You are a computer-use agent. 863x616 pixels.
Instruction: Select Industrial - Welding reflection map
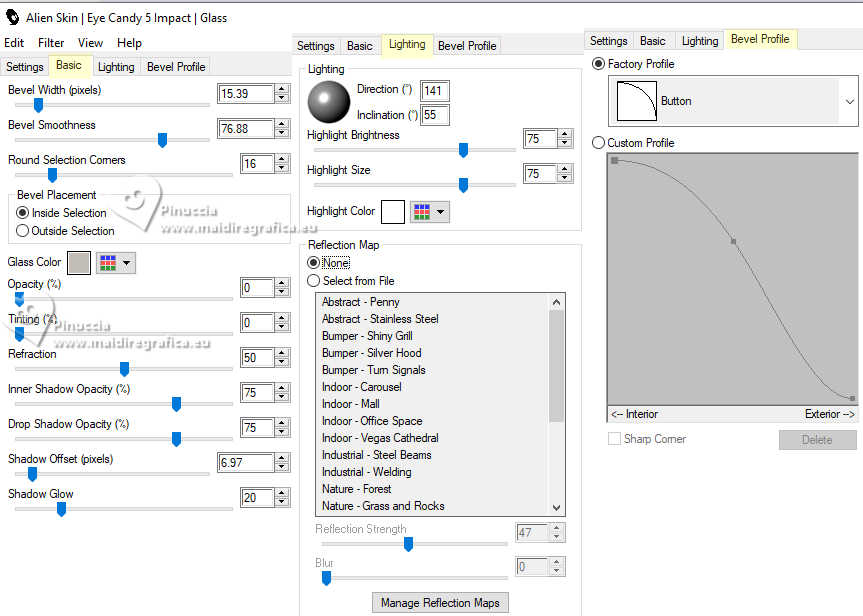pos(367,472)
